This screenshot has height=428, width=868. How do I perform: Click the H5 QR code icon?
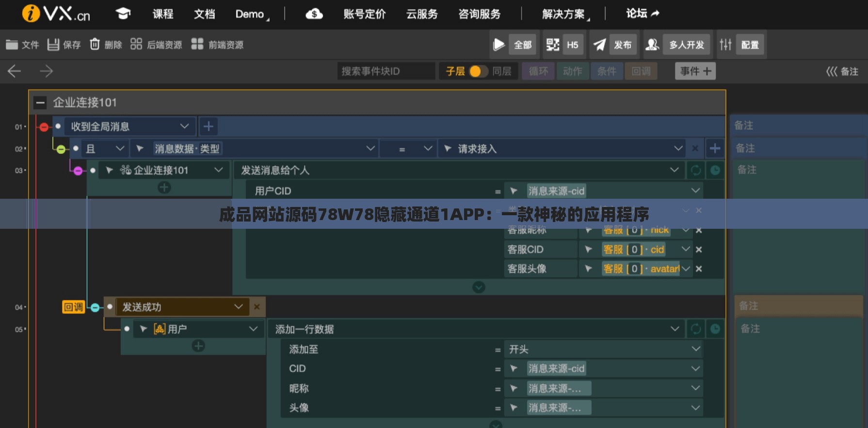[552, 45]
